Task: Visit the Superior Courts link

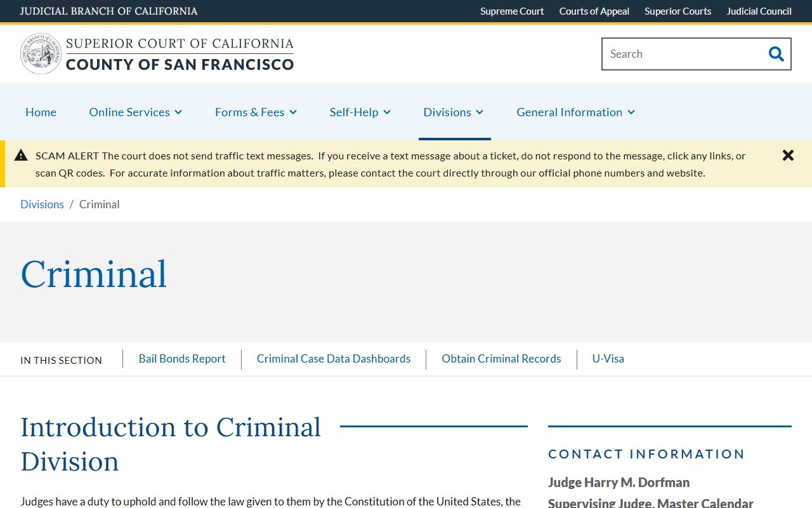Action: coord(678,11)
